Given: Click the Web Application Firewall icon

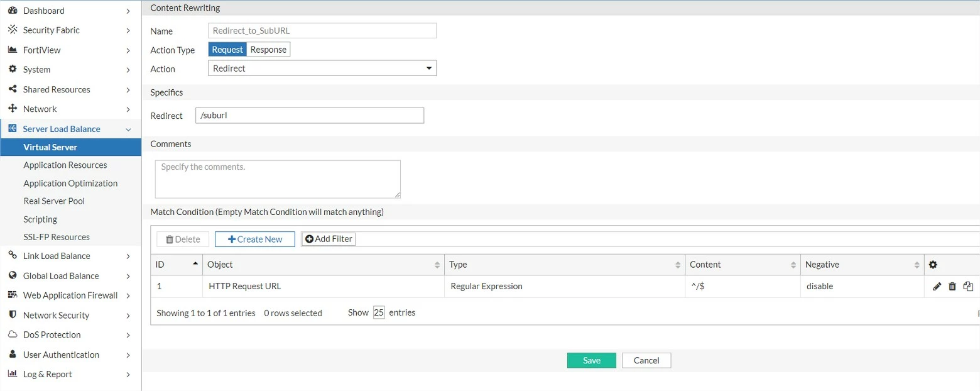Looking at the screenshot, I should [x=13, y=295].
